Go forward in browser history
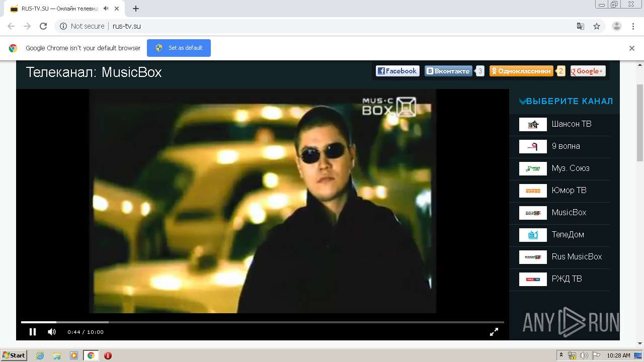This screenshot has height=362, width=644. tap(27, 26)
